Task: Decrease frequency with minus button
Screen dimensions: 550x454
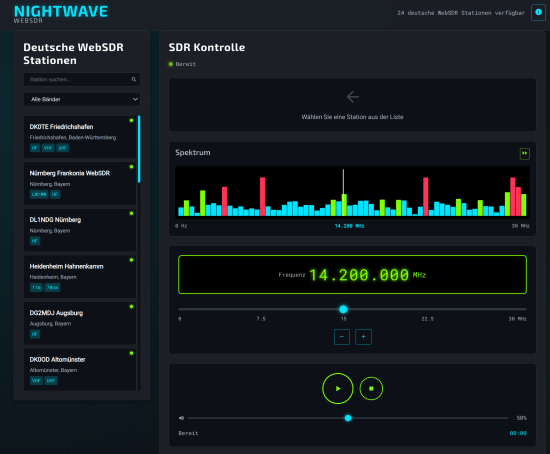Action: (342, 337)
